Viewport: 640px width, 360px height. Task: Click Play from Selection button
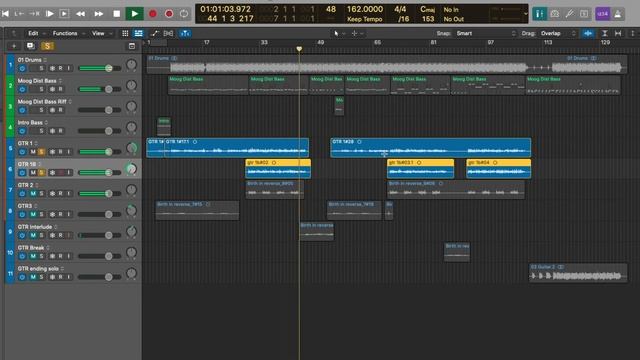[x=64, y=14]
